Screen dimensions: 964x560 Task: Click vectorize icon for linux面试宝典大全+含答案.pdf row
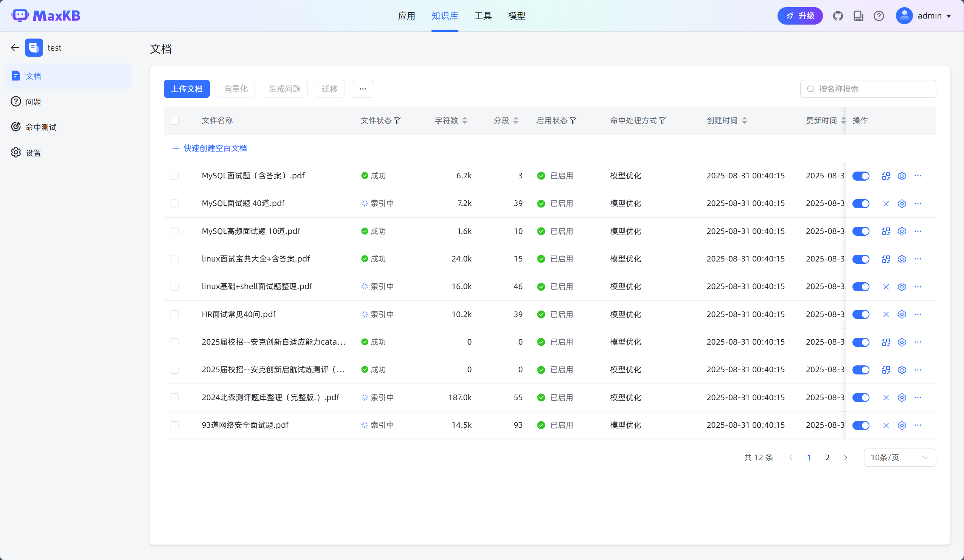point(886,259)
